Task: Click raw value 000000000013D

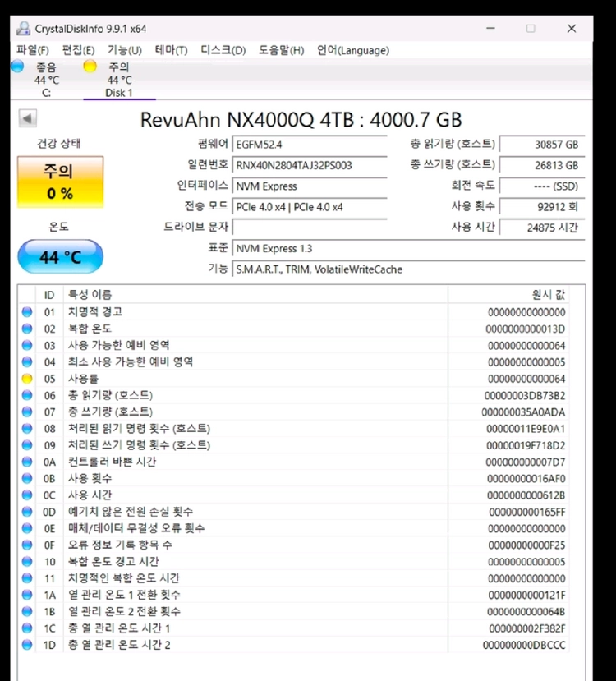Action: coord(526,329)
